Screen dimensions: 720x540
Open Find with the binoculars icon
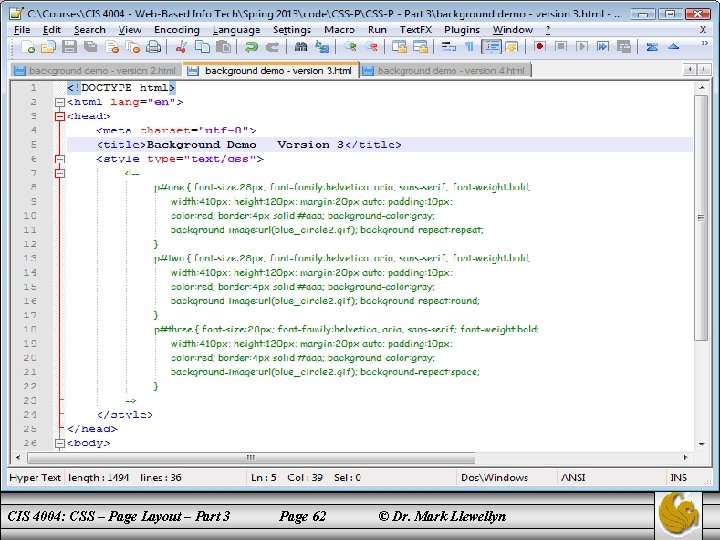coord(299,47)
